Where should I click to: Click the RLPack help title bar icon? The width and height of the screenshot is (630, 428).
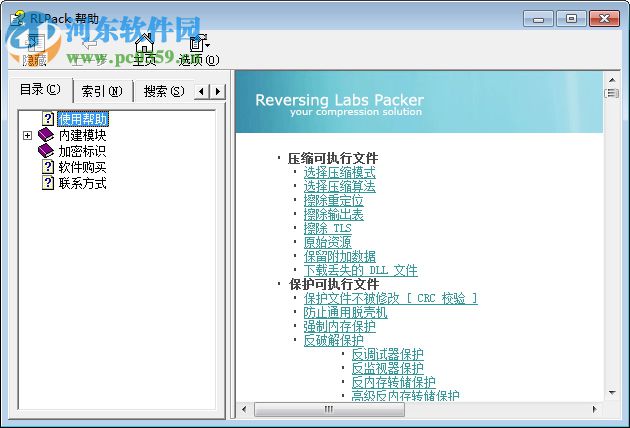pos(18,18)
